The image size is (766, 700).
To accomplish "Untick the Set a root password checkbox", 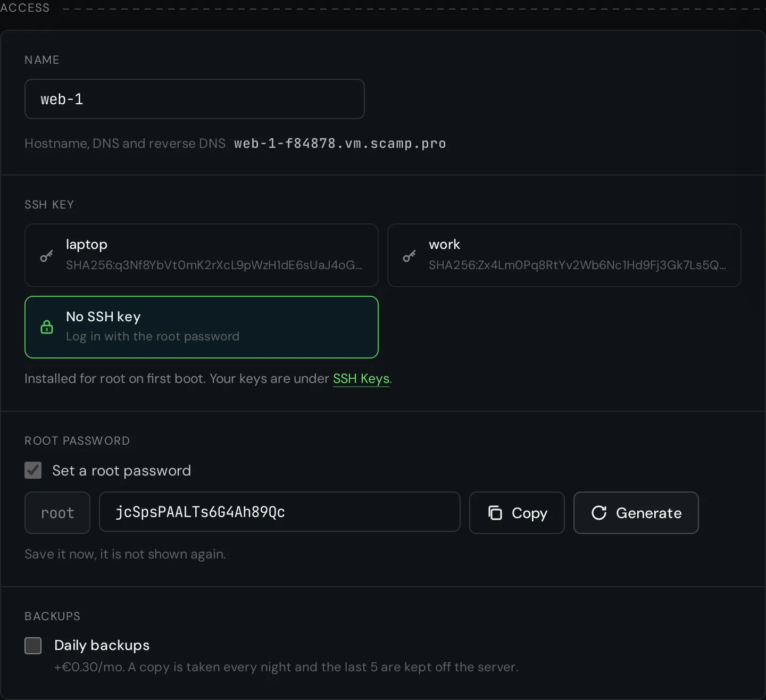I will point(33,470).
